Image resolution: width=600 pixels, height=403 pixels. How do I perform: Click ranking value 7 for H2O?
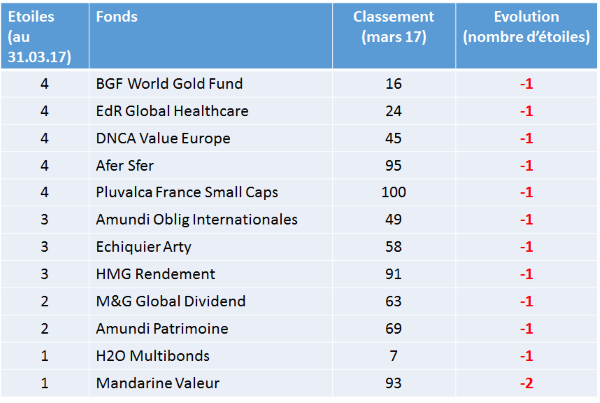click(394, 356)
